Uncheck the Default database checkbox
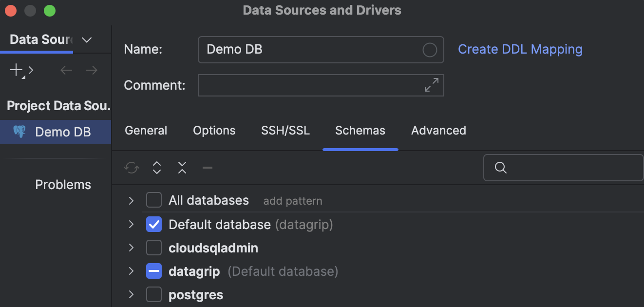644x307 pixels. [x=154, y=224]
